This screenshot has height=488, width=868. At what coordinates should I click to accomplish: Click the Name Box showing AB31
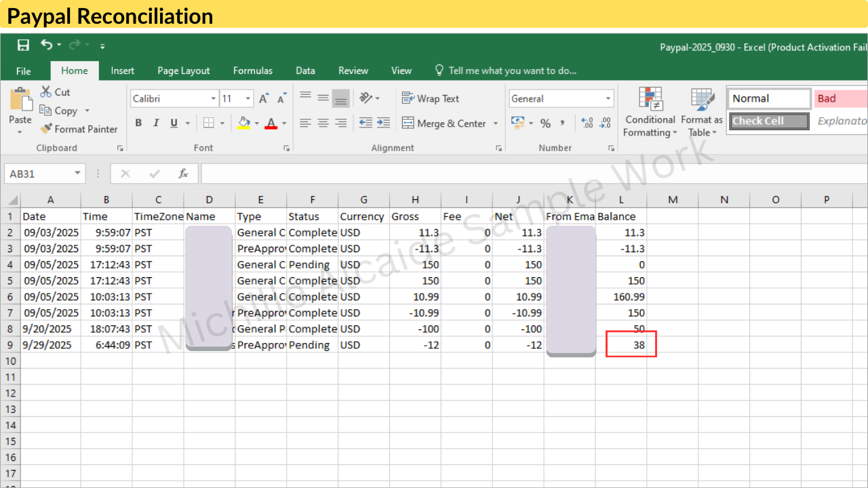point(38,174)
